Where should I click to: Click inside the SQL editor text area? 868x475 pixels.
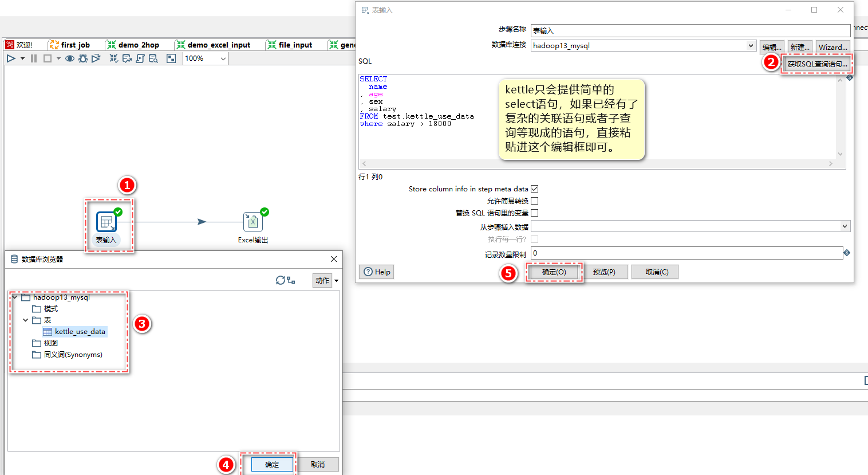point(597,116)
